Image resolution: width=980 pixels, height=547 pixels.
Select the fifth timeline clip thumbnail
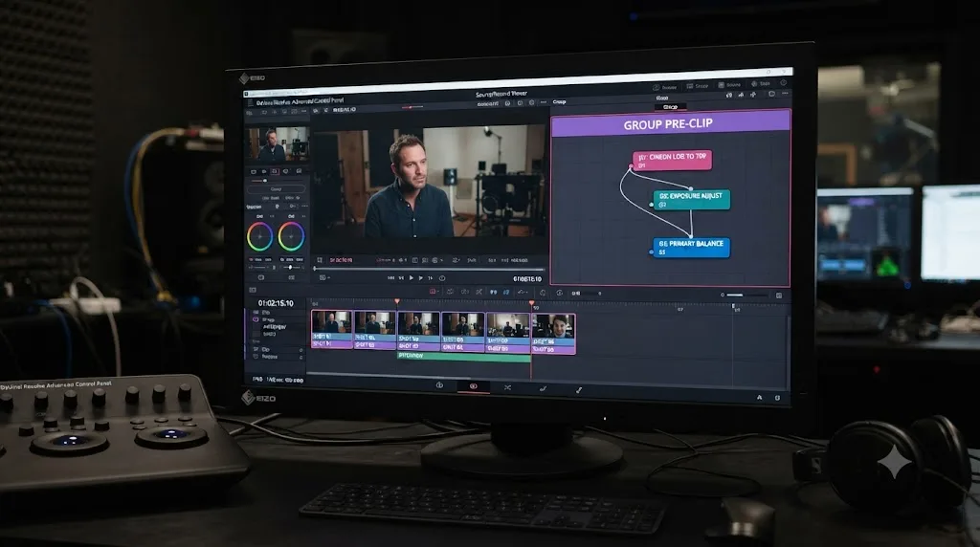507,325
